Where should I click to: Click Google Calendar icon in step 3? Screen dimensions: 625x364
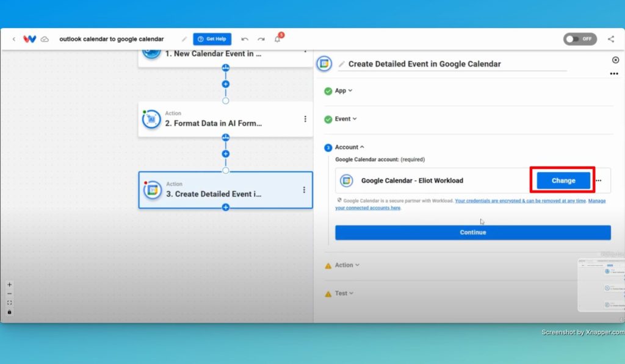152,190
